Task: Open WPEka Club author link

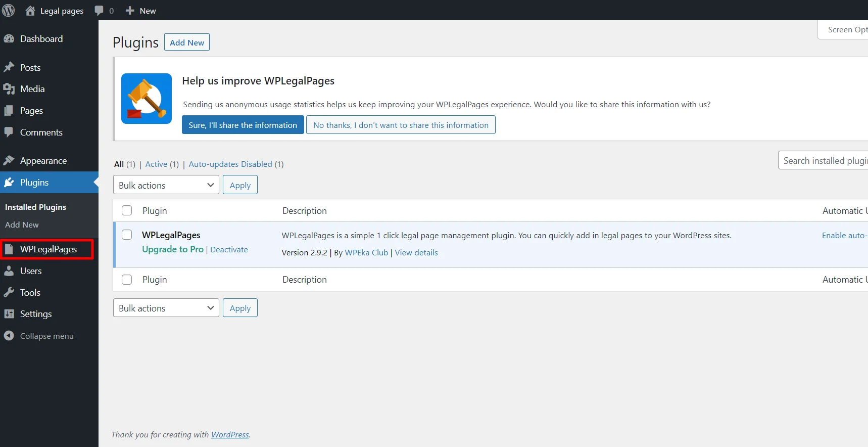Action: 366,253
